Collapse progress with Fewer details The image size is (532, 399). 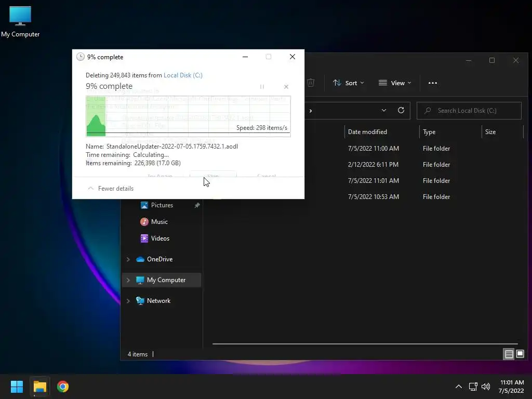pyautogui.click(x=111, y=188)
